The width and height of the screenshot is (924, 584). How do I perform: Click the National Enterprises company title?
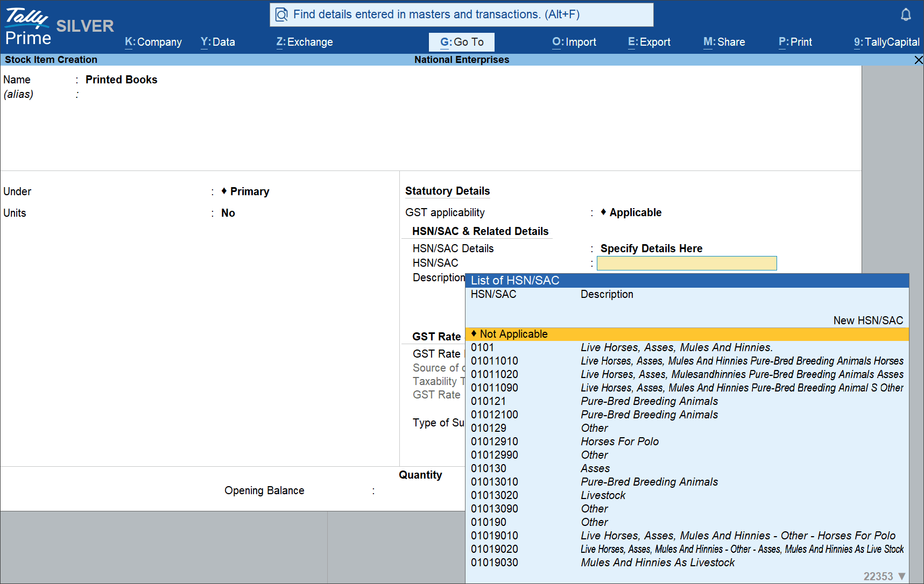[462, 60]
